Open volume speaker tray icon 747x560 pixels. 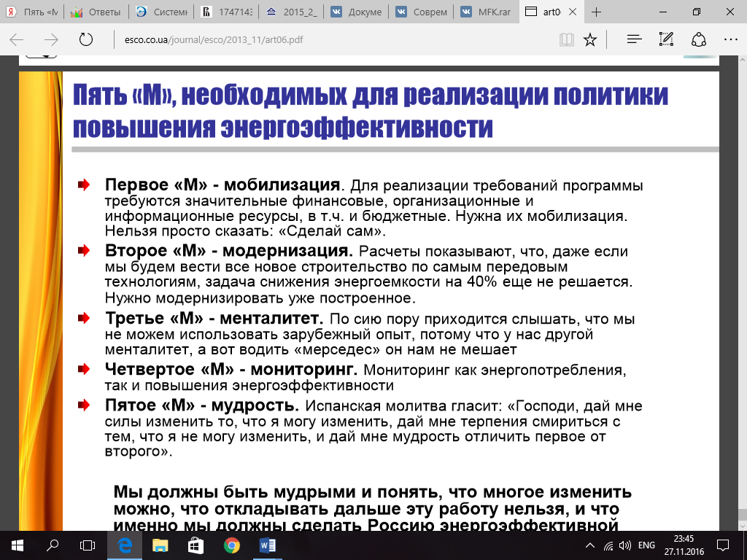(x=624, y=545)
